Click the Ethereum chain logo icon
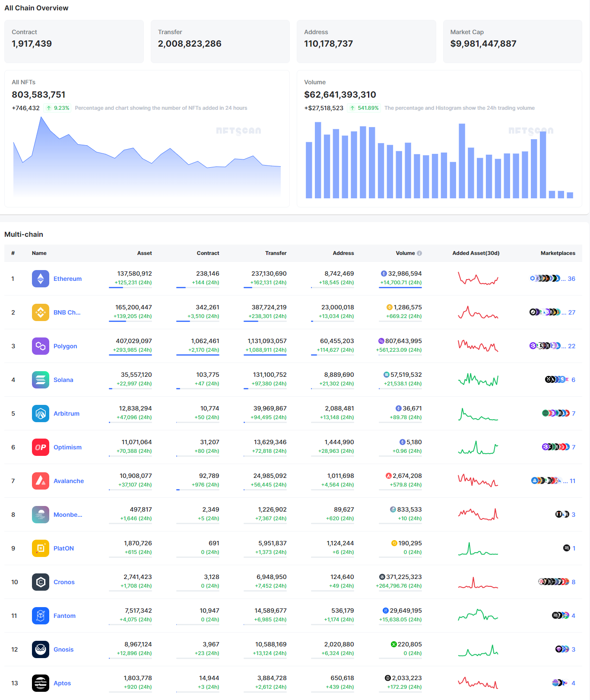This screenshot has width=590, height=700. coord(41,279)
